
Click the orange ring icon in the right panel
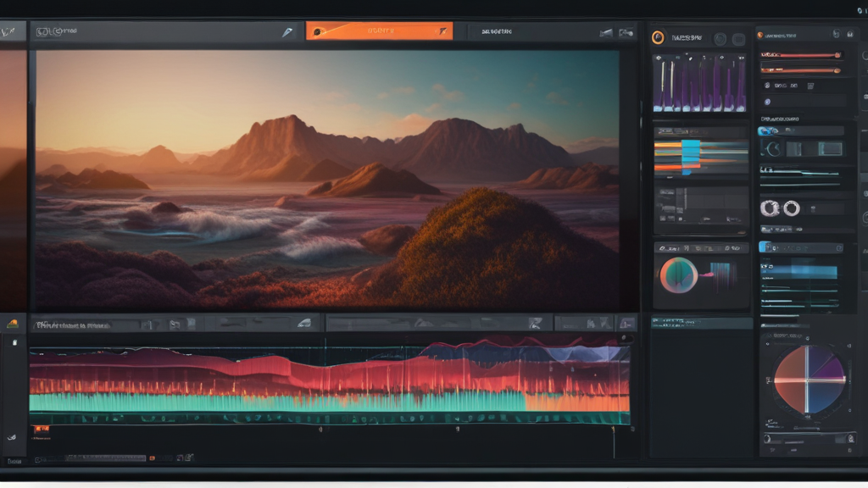(658, 37)
